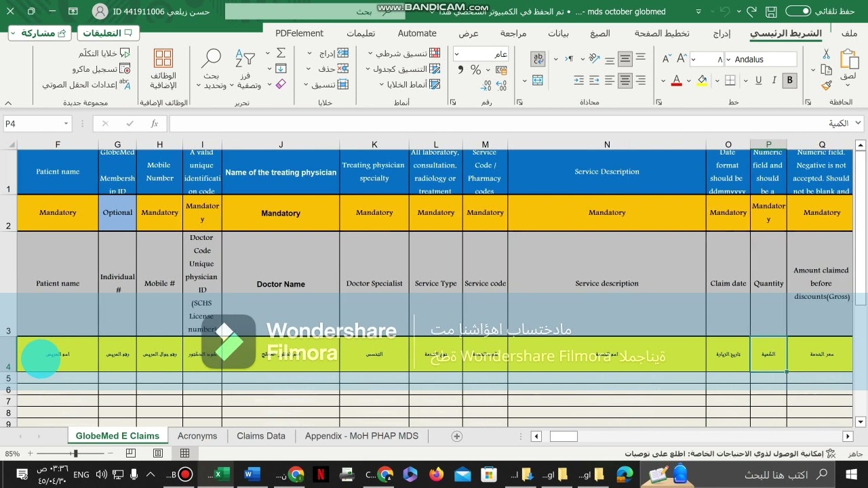
Task: Switch to the Claims Data sheet tab
Action: click(261, 436)
